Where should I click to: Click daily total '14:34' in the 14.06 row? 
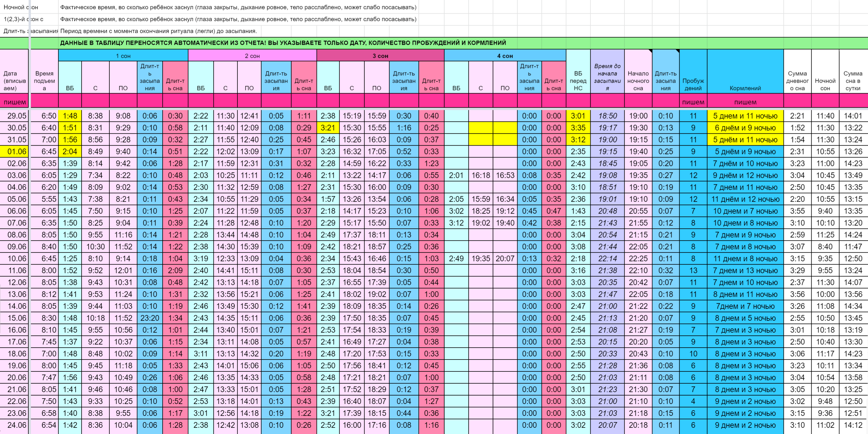point(853,306)
